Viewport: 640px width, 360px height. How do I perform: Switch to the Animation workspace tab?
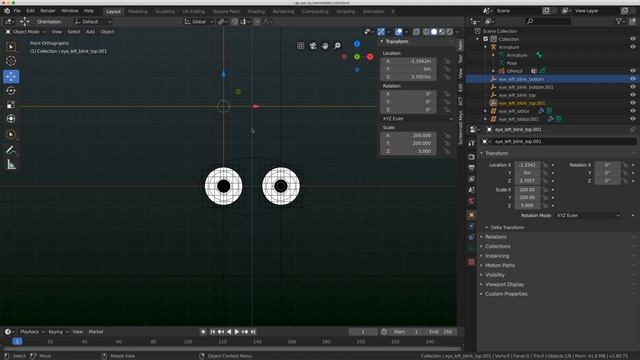point(373,11)
